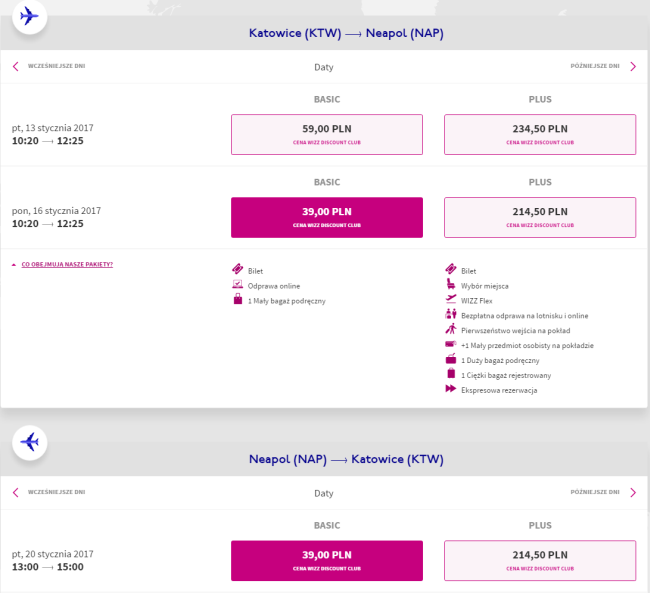Click the WIZZ Flex icon
This screenshot has width=650, height=593.
[x=451, y=300]
